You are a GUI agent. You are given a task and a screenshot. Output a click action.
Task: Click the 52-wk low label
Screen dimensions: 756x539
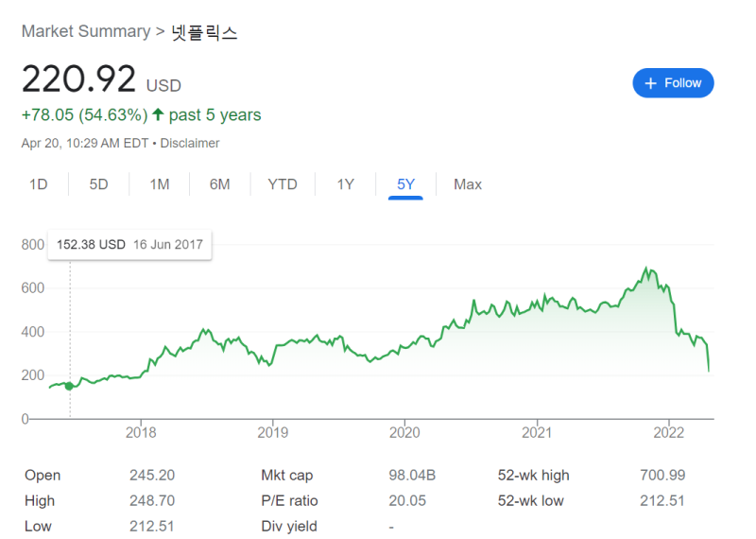[531, 501]
